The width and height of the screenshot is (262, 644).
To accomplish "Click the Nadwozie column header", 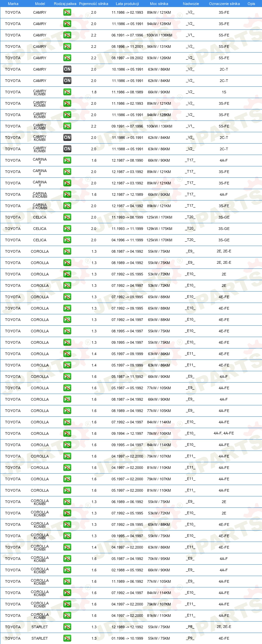I will click(x=191, y=4).
